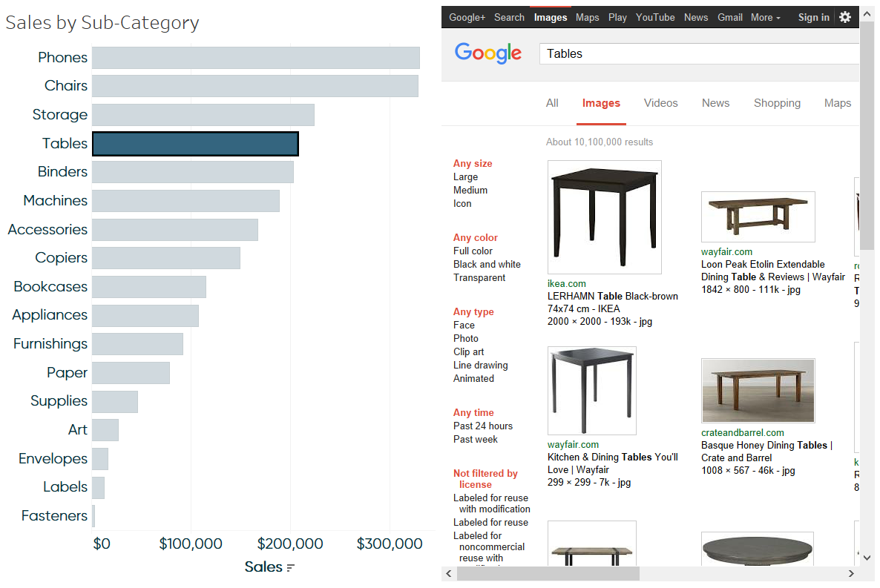Click the Tables search input field
880x588 pixels.
tap(699, 54)
